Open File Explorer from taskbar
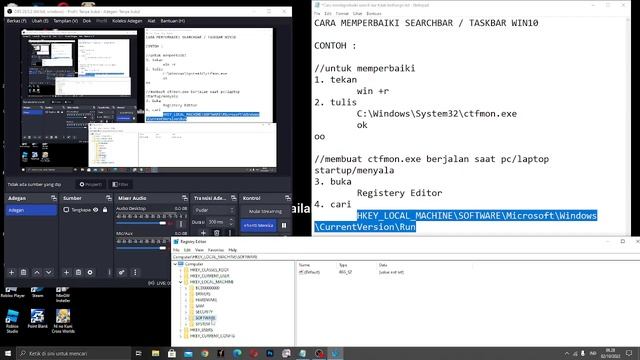The image size is (640, 360). [x=156, y=353]
